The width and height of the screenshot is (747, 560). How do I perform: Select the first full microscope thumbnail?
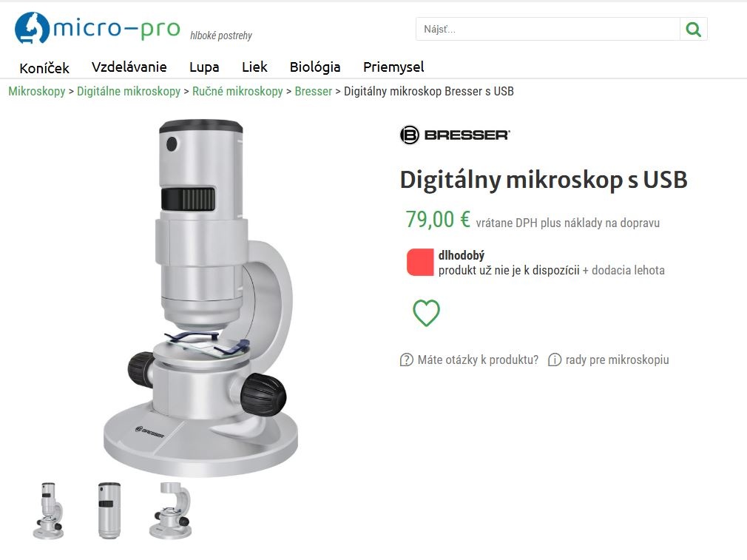coord(48,511)
